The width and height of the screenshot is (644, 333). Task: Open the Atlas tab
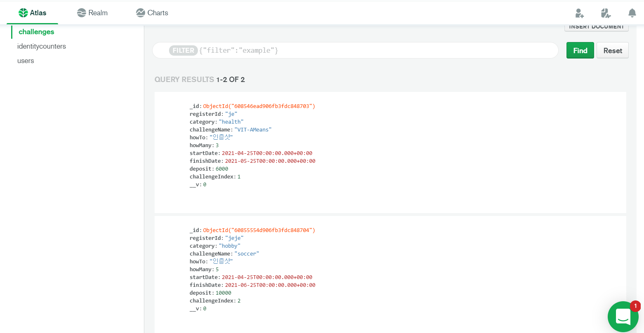(x=32, y=13)
